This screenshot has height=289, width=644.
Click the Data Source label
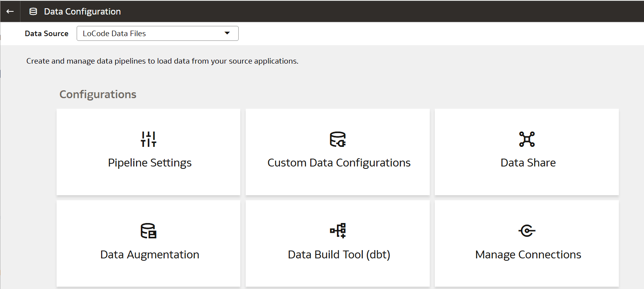click(x=46, y=33)
